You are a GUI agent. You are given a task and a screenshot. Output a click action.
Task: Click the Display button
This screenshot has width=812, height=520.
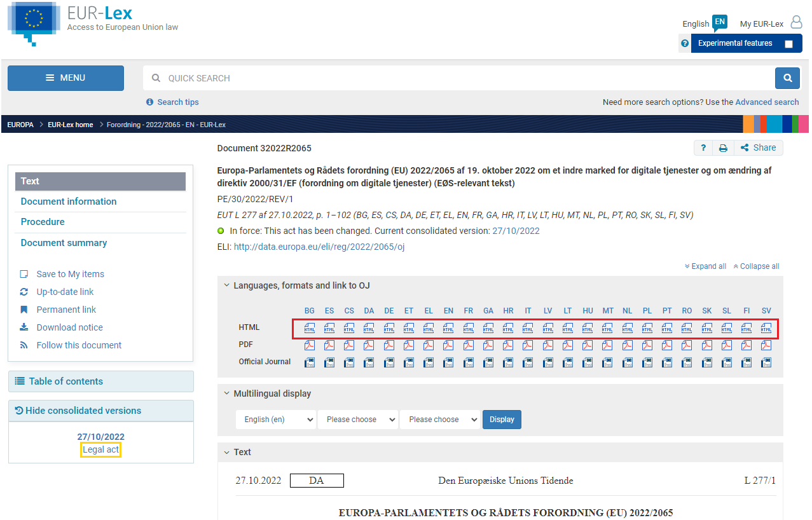click(502, 420)
